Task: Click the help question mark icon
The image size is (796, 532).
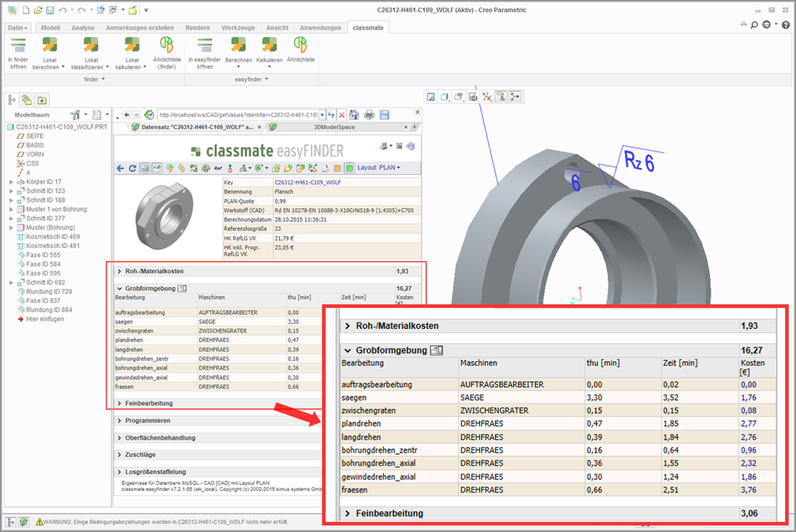Action: (786, 25)
